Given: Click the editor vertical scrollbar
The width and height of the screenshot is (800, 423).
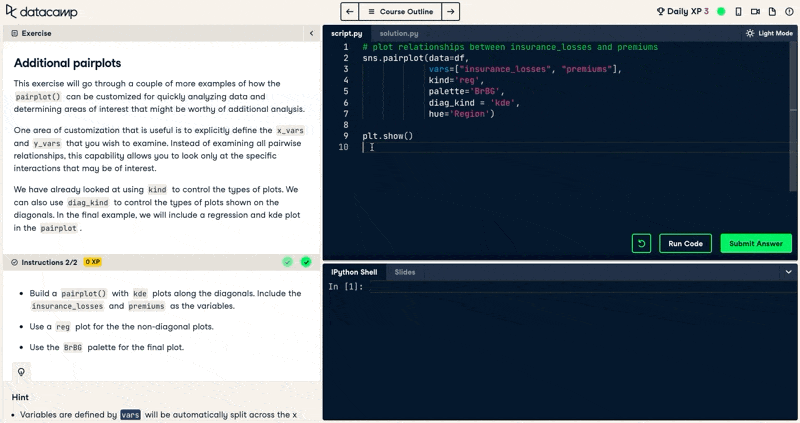Looking at the screenshot, I should click(x=793, y=116).
